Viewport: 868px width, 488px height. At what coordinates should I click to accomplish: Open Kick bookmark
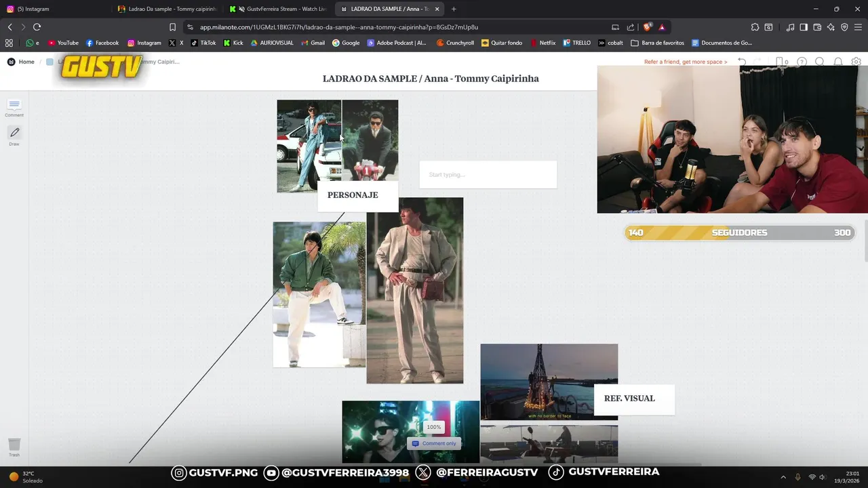point(233,43)
